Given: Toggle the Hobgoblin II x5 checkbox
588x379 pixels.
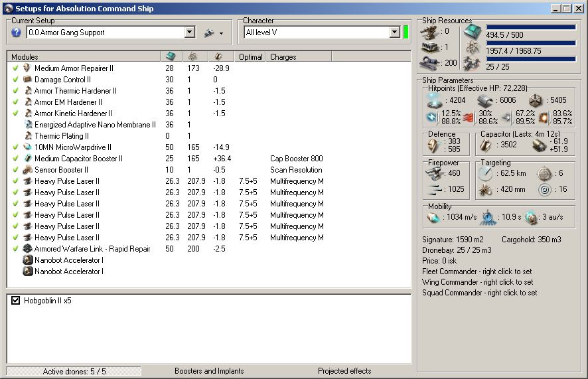Looking at the screenshot, I should click(16, 301).
